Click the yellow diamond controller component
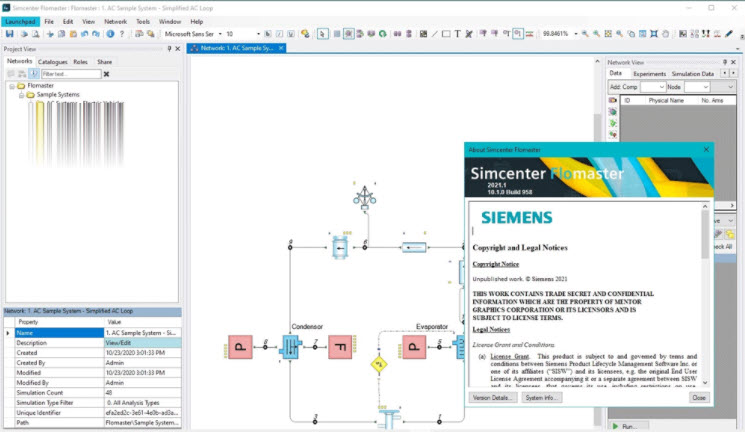This screenshot has height=432, width=745. coord(379,365)
